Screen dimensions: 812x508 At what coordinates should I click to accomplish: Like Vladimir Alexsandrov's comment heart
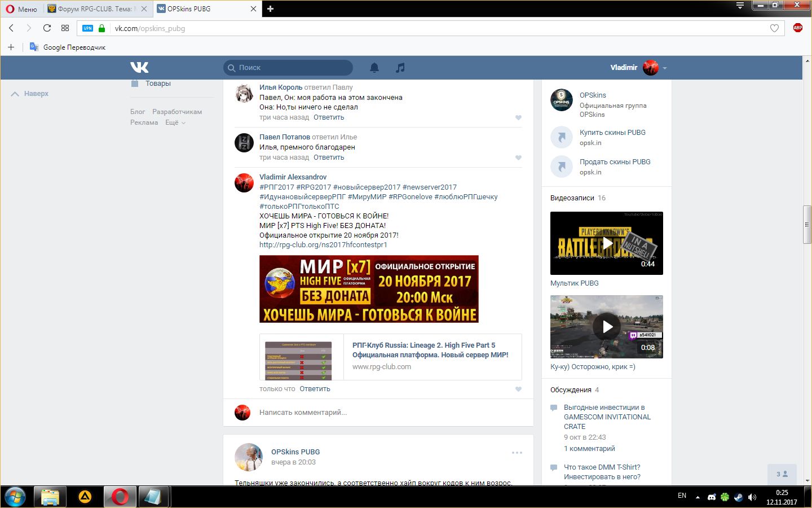tap(518, 389)
